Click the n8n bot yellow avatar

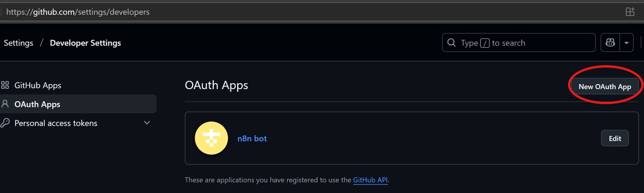click(x=211, y=138)
